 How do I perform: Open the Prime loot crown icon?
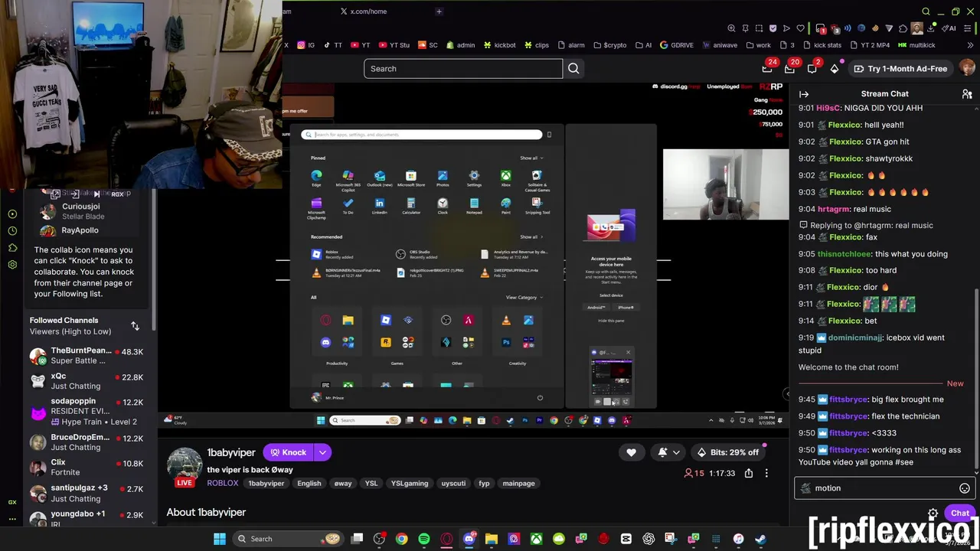point(767,69)
